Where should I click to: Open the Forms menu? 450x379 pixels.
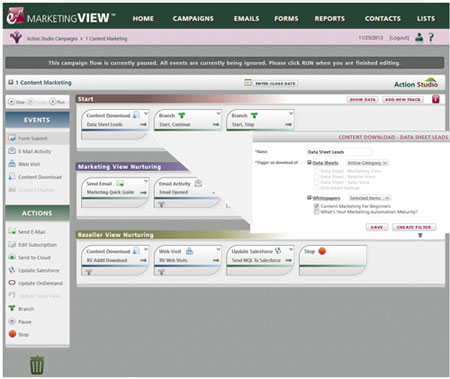[x=286, y=19]
